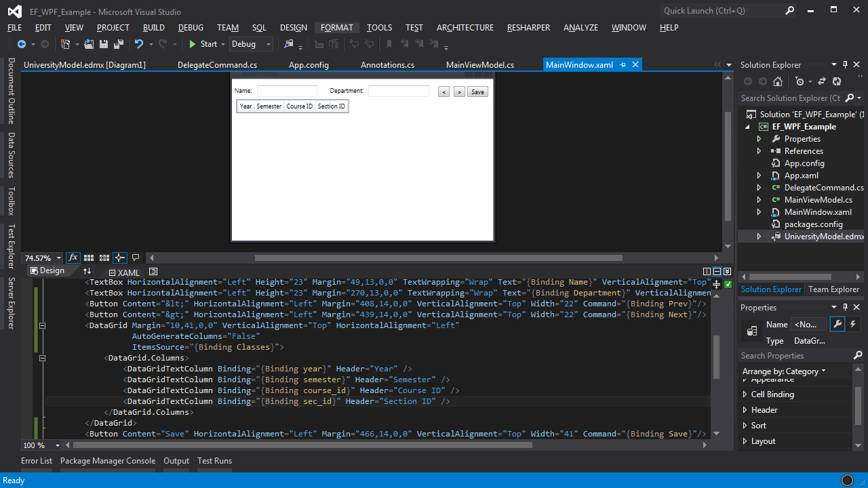Toggle the show snap grid button
The height and width of the screenshot is (488, 868).
coord(89,258)
